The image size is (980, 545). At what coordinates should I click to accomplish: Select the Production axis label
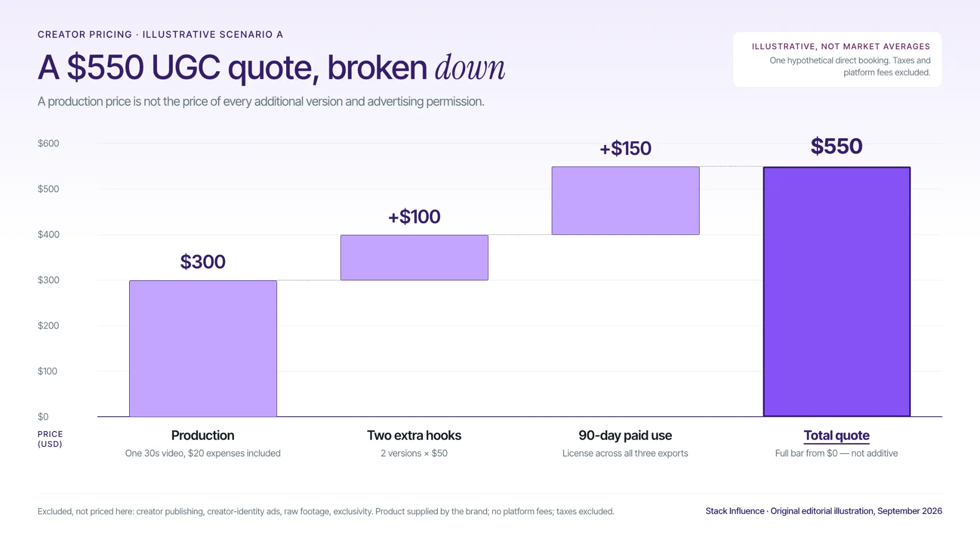click(x=203, y=435)
